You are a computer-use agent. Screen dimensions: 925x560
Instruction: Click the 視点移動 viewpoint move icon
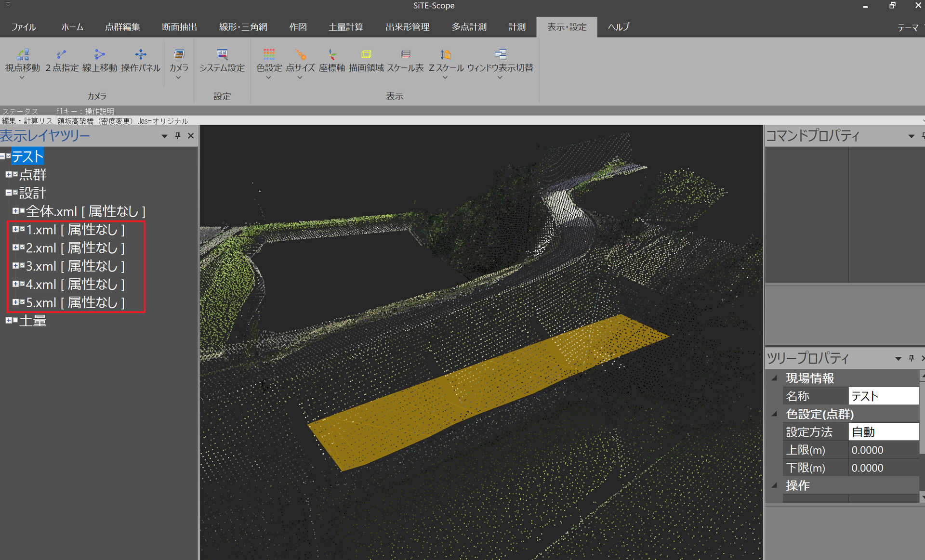tap(23, 54)
